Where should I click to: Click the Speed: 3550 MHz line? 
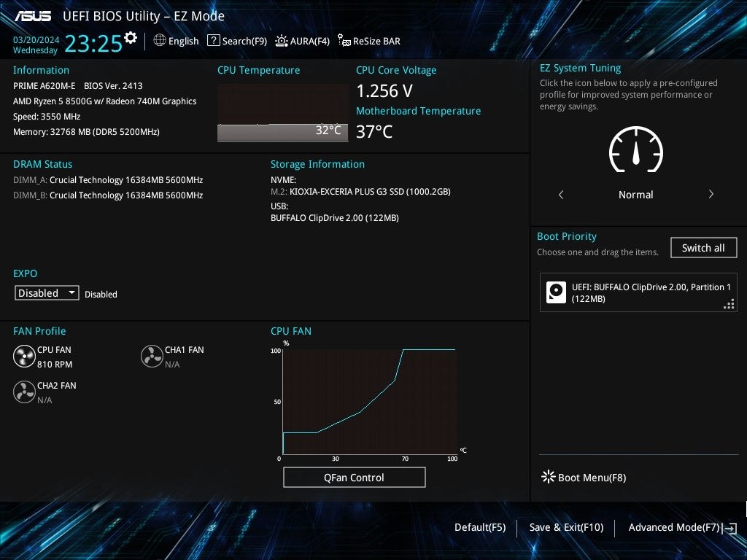(x=47, y=116)
